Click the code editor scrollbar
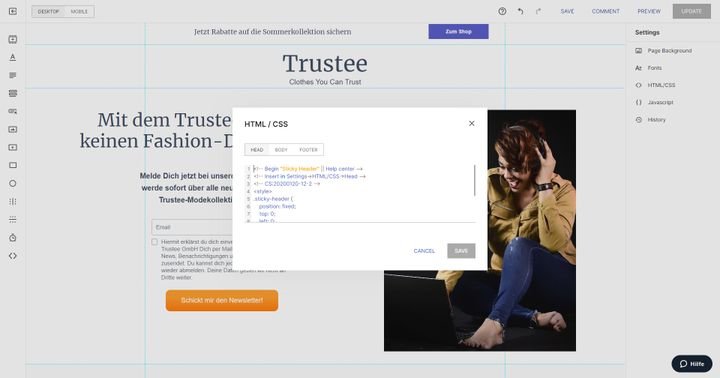The height and width of the screenshot is (378, 720). tap(474, 181)
